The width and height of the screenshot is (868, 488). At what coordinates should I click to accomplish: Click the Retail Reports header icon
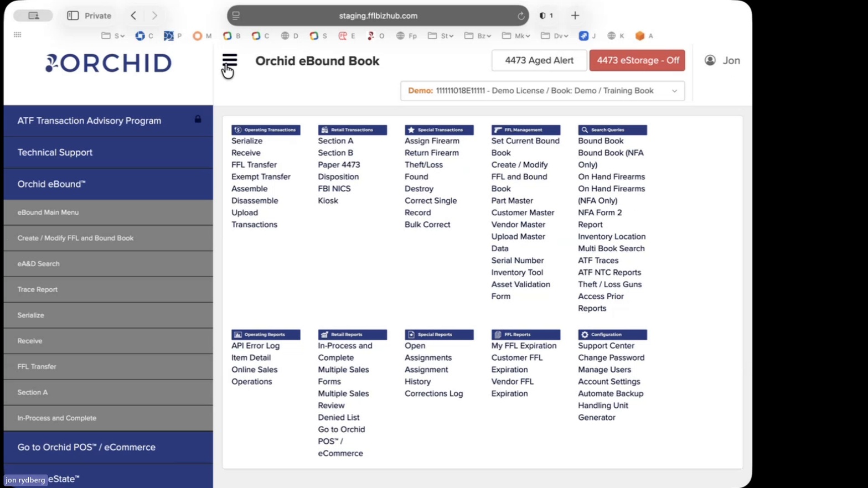pyautogui.click(x=324, y=335)
